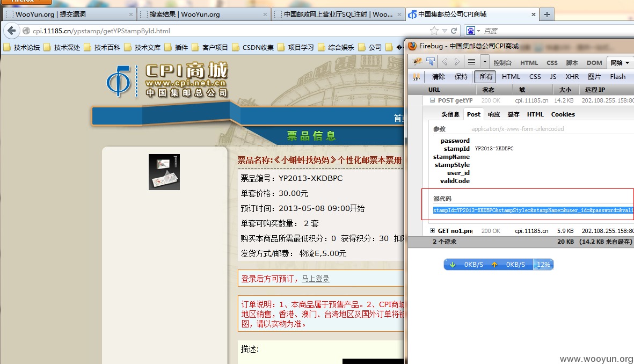Open the 公司 bookmark folder
Image resolution: width=634 pixels, height=364 pixels.
370,47
